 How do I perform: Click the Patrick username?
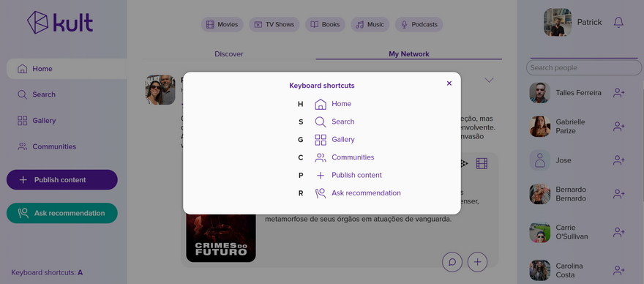(x=589, y=22)
